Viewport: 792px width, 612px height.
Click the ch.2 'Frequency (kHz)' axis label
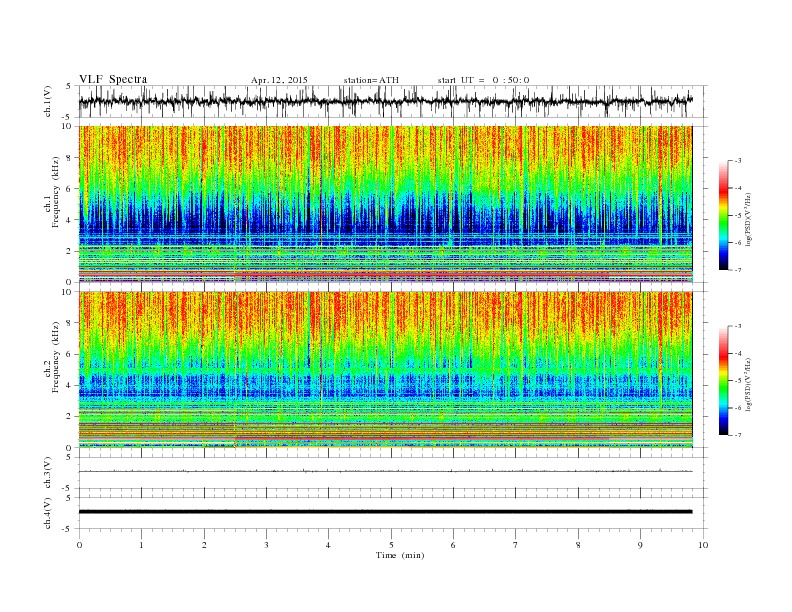tap(56, 357)
